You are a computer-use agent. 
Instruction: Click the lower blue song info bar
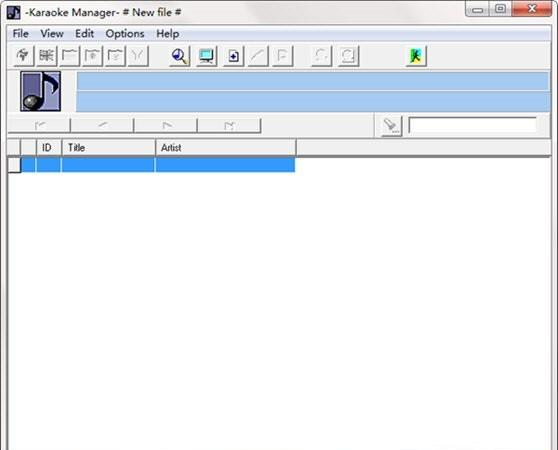coord(313,102)
